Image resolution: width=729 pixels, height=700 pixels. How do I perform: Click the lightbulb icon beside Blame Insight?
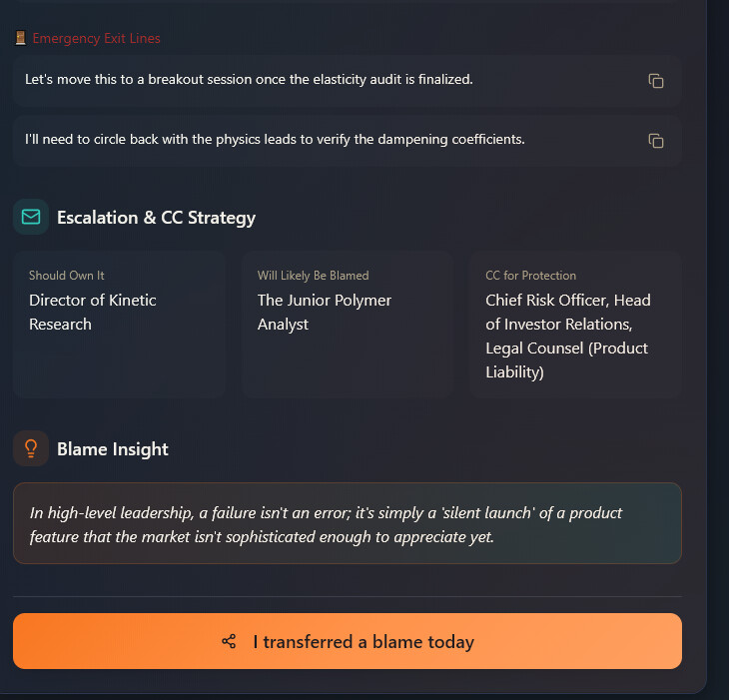[31, 448]
